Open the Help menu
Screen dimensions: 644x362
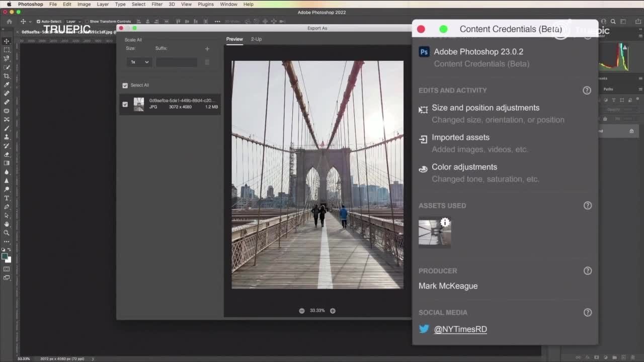(x=249, y=4)
